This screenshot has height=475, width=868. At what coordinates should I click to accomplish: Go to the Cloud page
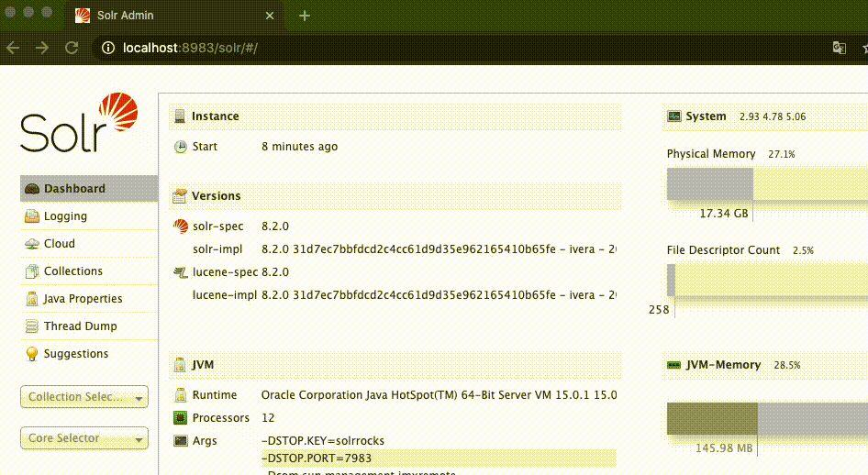pyautogui.click(x=89, y=243)
